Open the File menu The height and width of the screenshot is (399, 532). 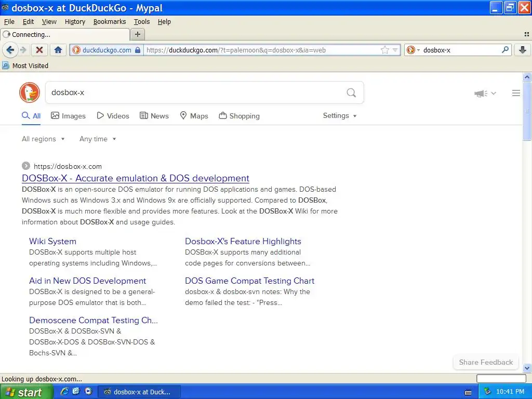click(9, 22)
